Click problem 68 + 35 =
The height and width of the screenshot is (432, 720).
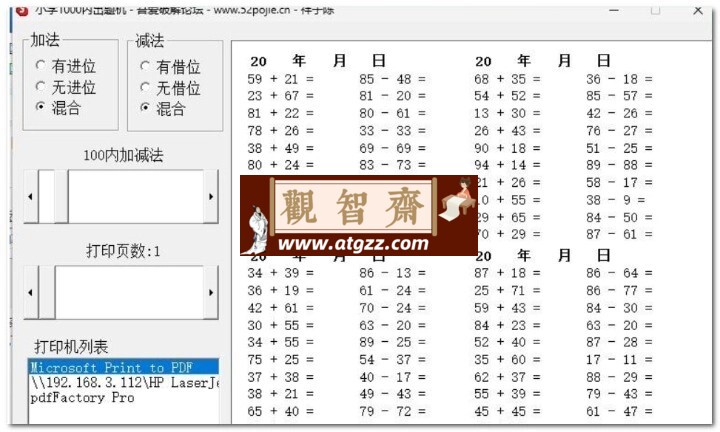507,79
